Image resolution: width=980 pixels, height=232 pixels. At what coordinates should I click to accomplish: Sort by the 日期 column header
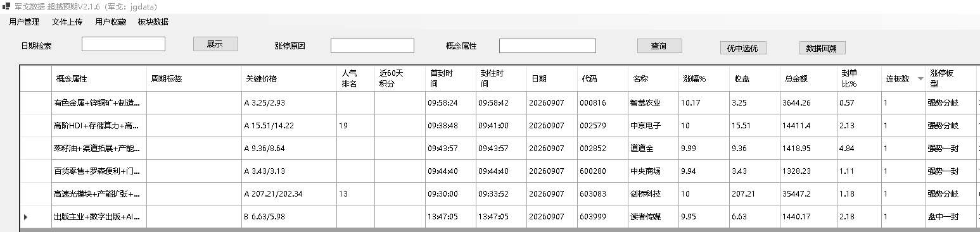(552, 79)
